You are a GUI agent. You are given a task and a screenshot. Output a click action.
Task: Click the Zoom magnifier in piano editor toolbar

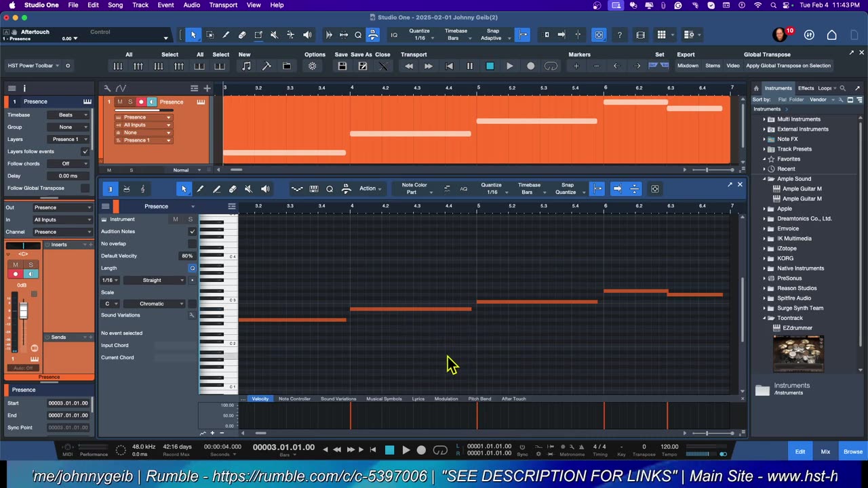pos(330,189)
